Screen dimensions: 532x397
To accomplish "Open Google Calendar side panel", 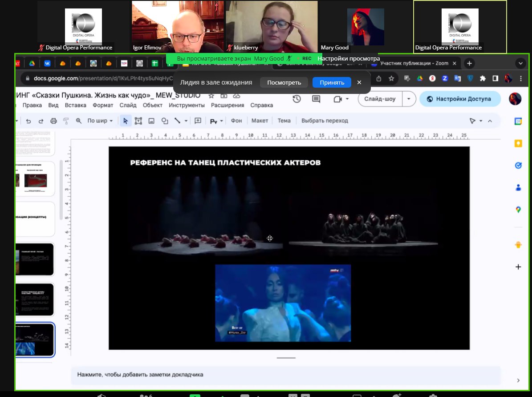I will (518, 121).
